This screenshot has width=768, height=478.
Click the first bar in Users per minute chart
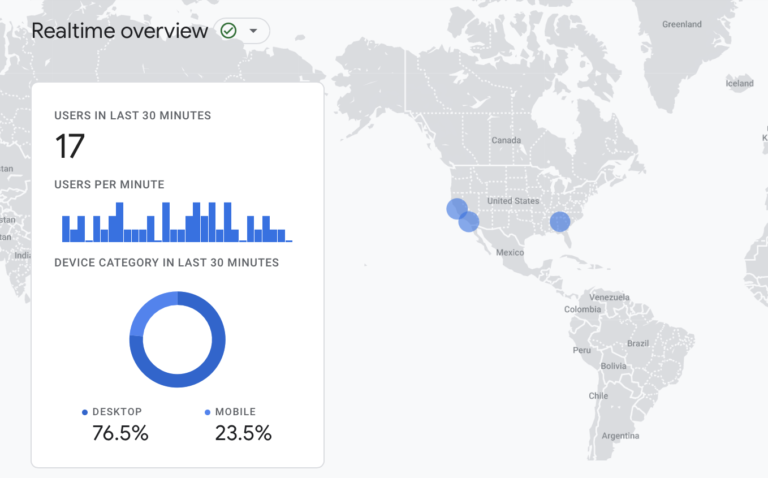point(66,229)
